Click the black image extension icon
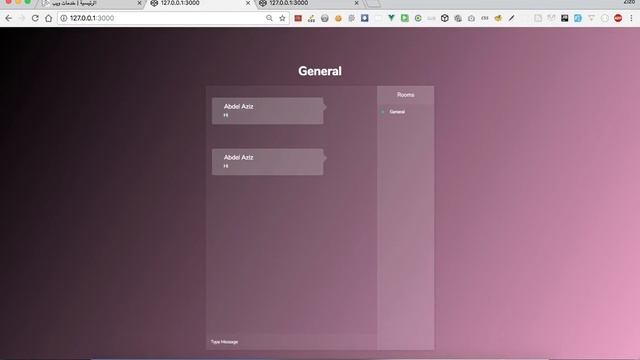This screenshot has width=640, height=360. [x=564, y=18]
